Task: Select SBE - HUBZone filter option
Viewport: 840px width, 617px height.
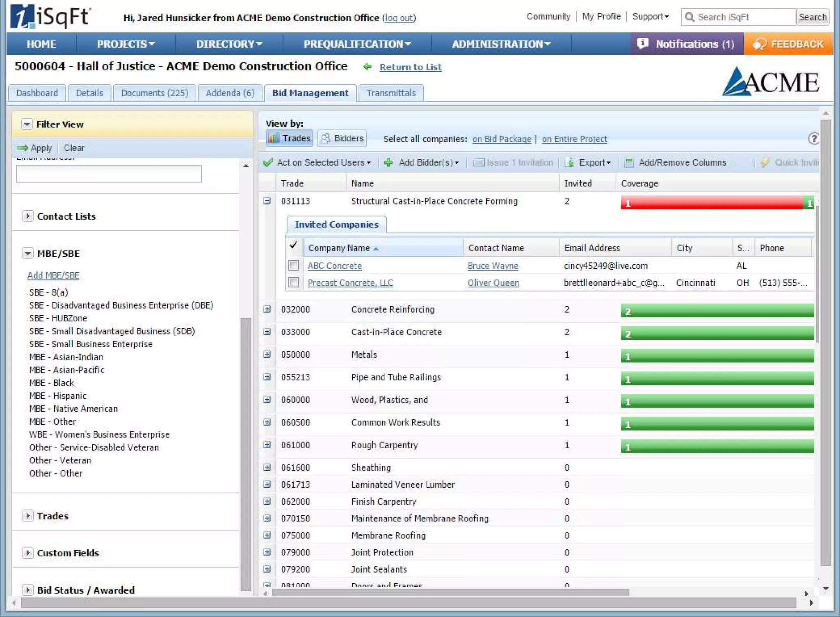Action: (x=58, y=318)
